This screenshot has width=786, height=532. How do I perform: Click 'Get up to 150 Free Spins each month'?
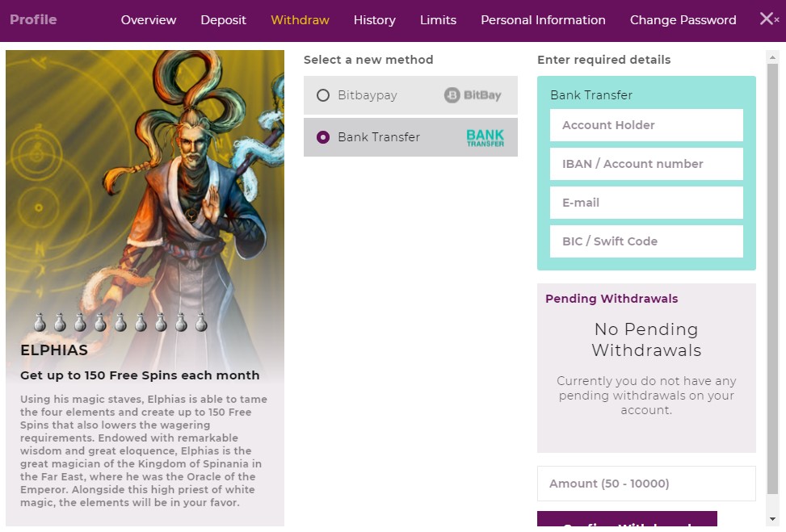pos(140,375)
